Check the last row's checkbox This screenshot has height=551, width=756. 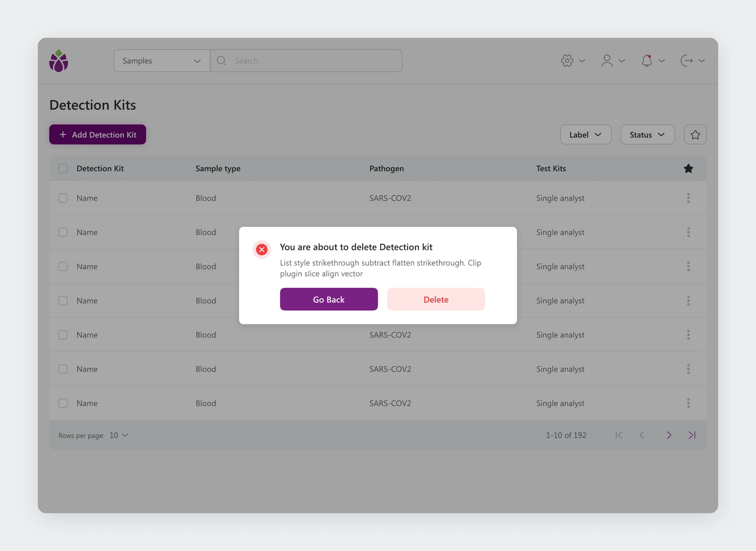63,403
